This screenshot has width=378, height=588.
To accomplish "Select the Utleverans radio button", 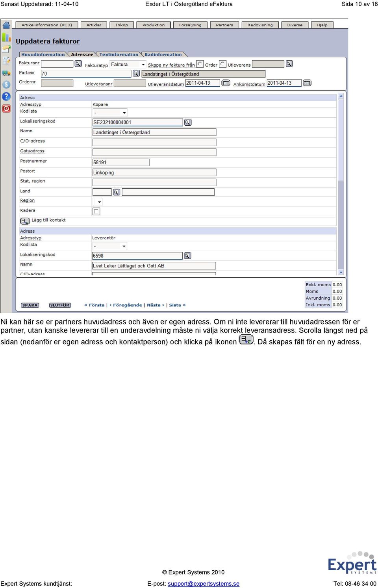I will pyautogui.click(x=222, y=64).
